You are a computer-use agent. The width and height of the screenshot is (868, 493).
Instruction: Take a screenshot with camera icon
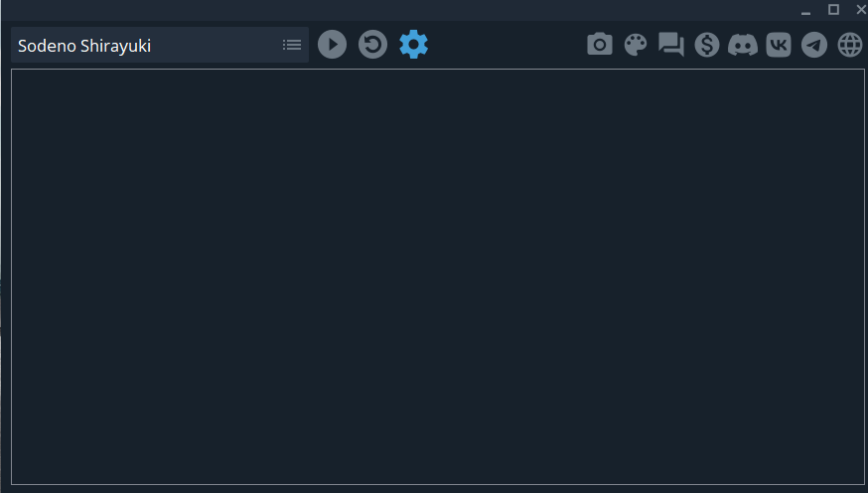coord(600,45)
